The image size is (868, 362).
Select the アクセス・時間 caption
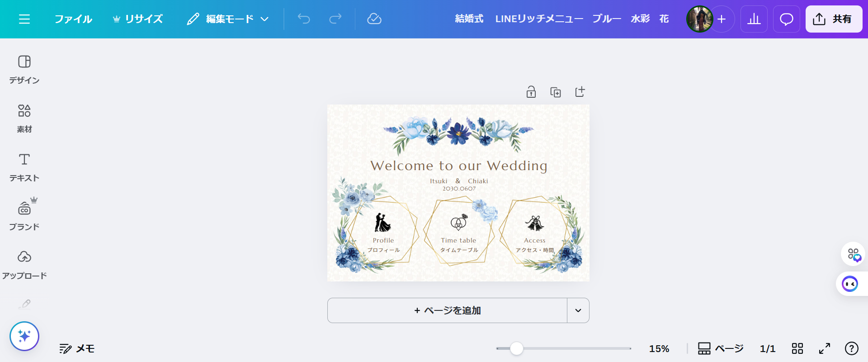coord(535,250)
